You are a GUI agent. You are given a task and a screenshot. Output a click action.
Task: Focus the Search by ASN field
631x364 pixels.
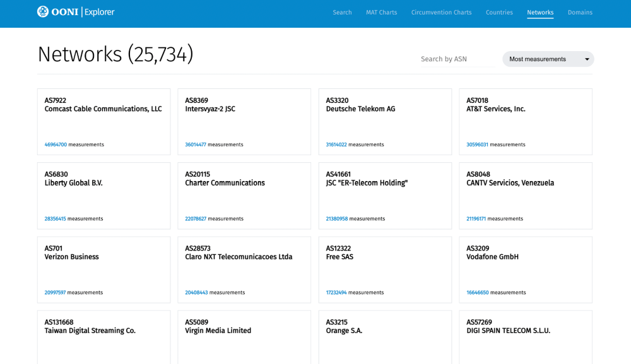[x=457, y=59]
